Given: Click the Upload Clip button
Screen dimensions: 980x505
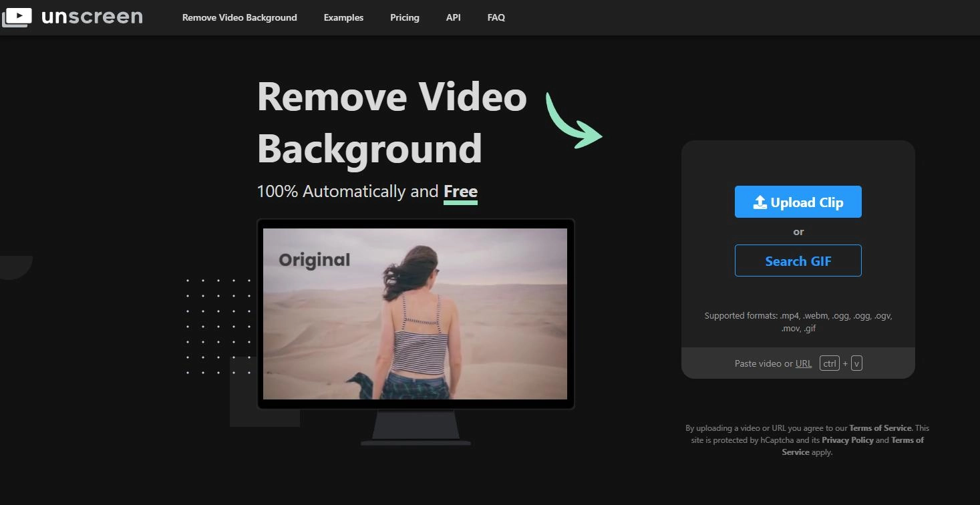Looking at the screenshot, I should [x=798, y=202].
